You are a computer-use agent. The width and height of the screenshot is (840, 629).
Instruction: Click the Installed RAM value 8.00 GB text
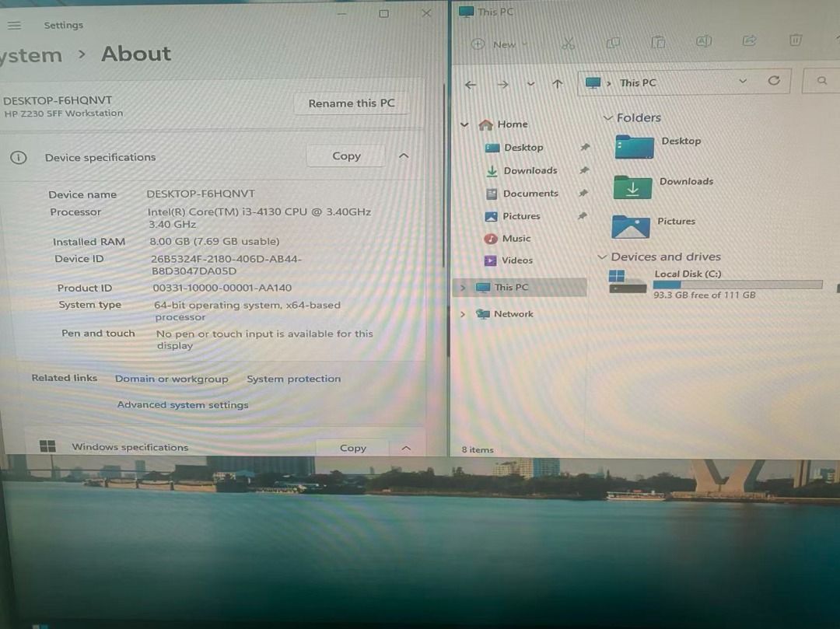click(215, 242)
